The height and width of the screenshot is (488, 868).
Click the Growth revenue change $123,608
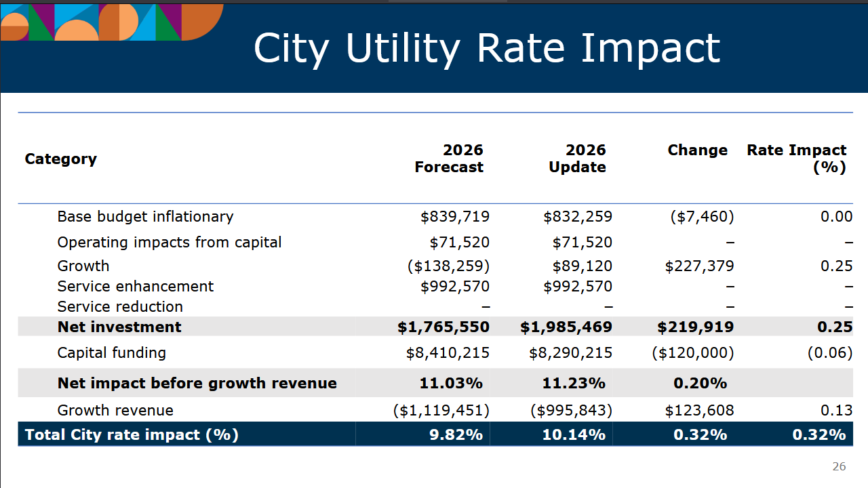(x=699, y=411)
